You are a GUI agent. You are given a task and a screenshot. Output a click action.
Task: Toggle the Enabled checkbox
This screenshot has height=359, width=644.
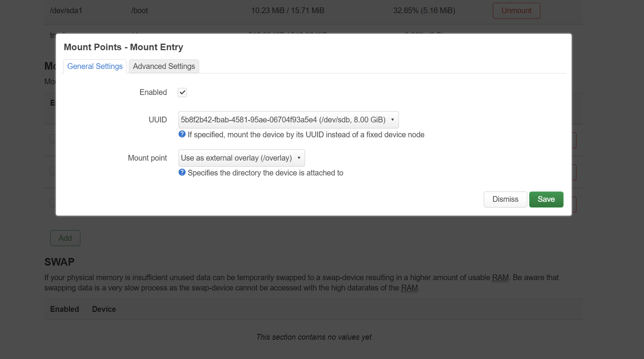(182, 92)
